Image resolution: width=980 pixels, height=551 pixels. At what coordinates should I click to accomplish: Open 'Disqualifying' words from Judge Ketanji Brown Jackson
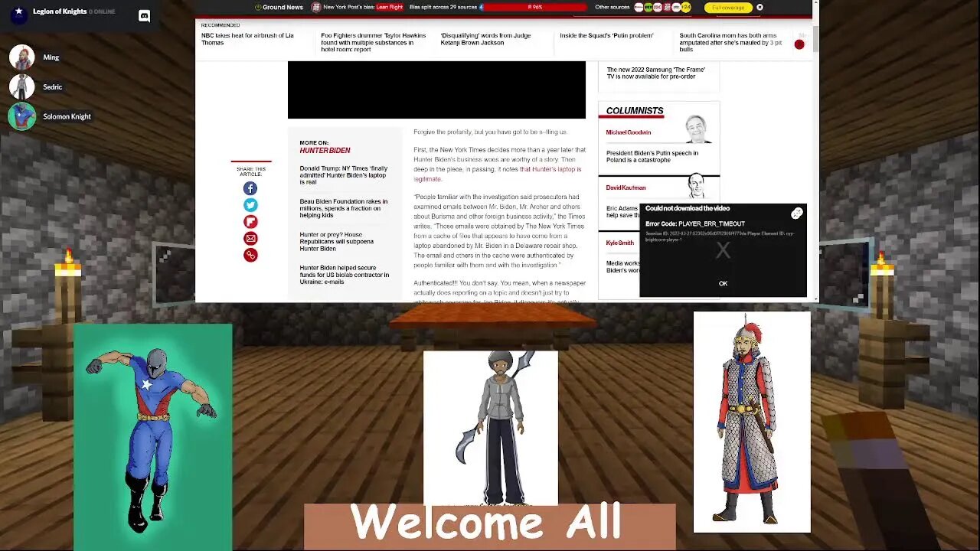click(x=485, y=39)
